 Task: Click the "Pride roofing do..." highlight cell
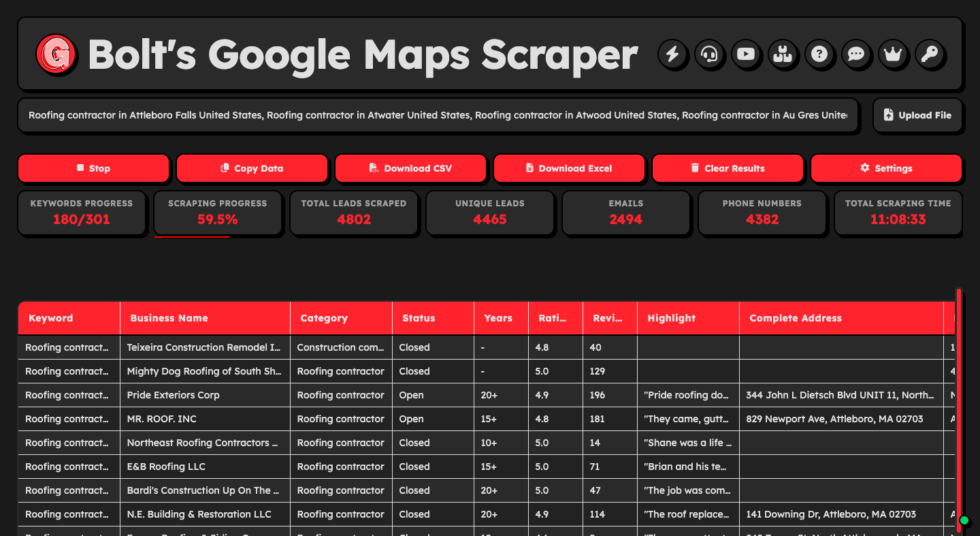[689, 395]
